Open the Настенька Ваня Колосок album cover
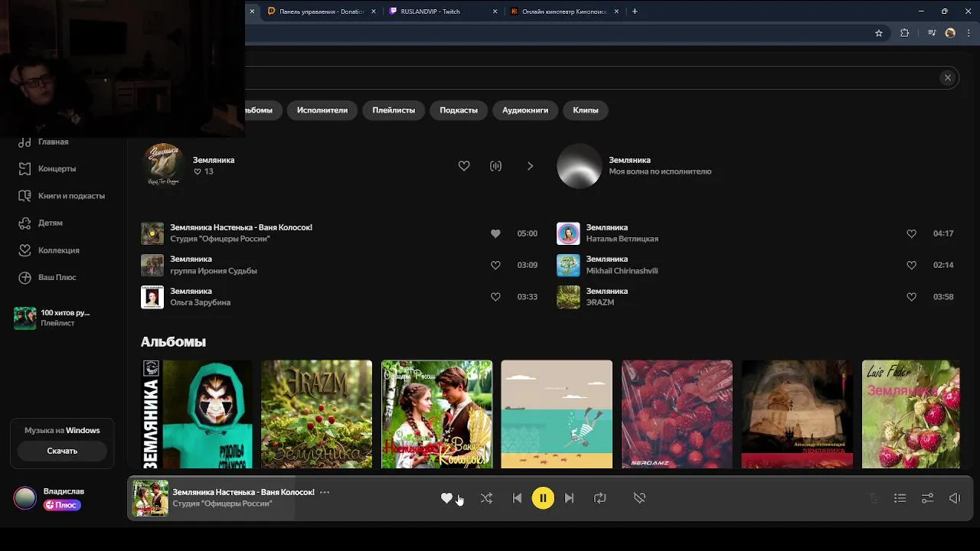This screenshot has width=980, height=551. (436, 414)
